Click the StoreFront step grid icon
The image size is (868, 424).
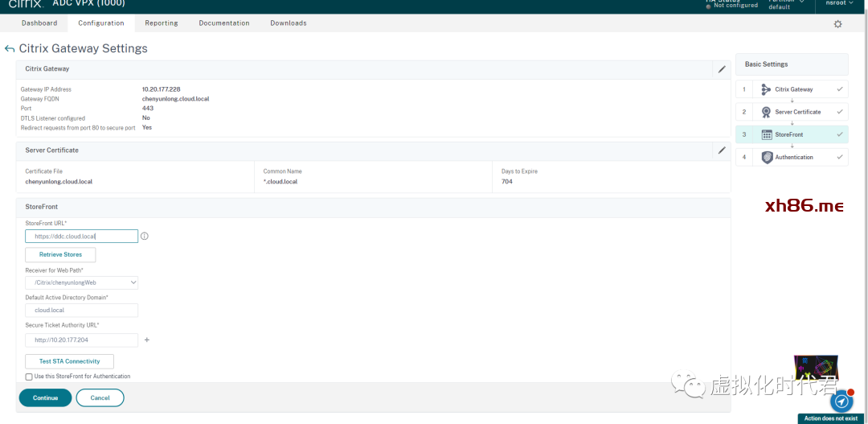[767, 134]
